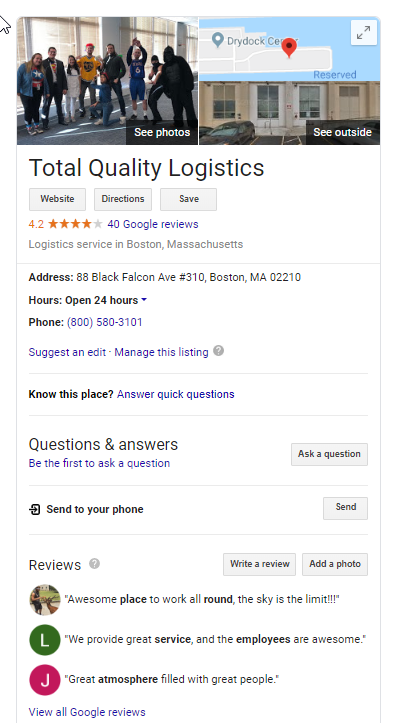400x723 pixels.
Task: Open the See photos thumbnail
Action: [107, 81]
